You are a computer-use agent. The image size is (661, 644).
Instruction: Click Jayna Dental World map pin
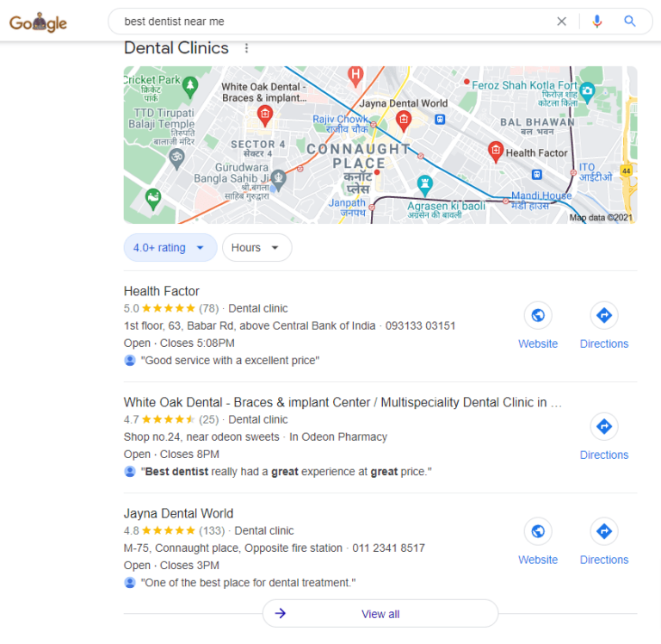click(404, 121)
